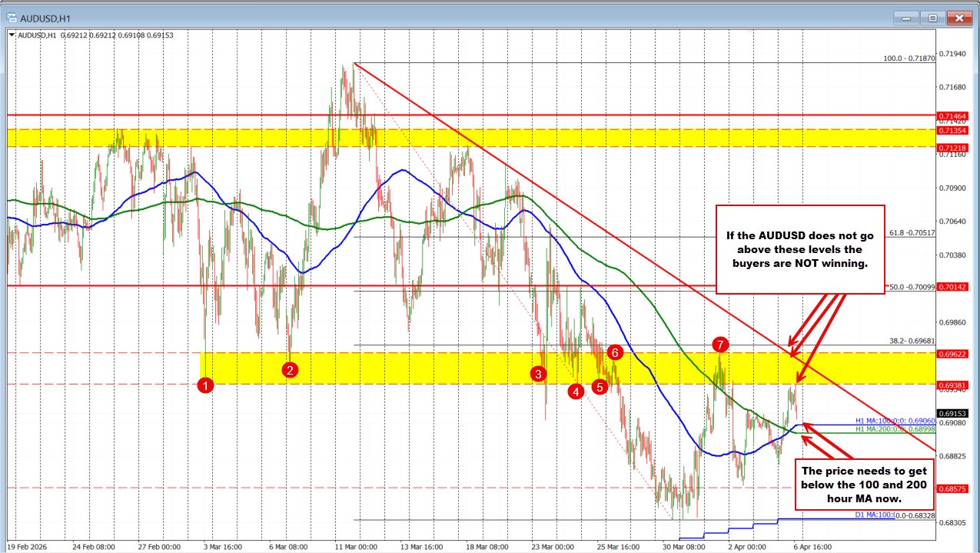Select circled marker 1 on the chart

click(205, 385)
